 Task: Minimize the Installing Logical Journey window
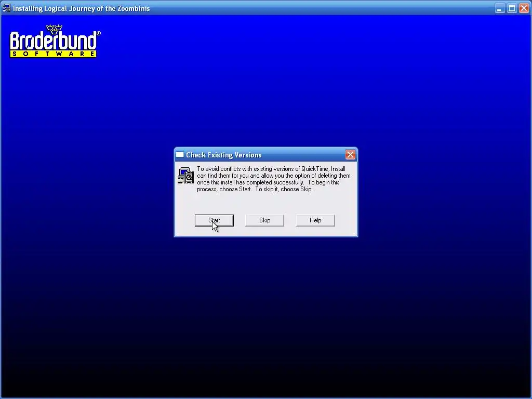point(499,8)
